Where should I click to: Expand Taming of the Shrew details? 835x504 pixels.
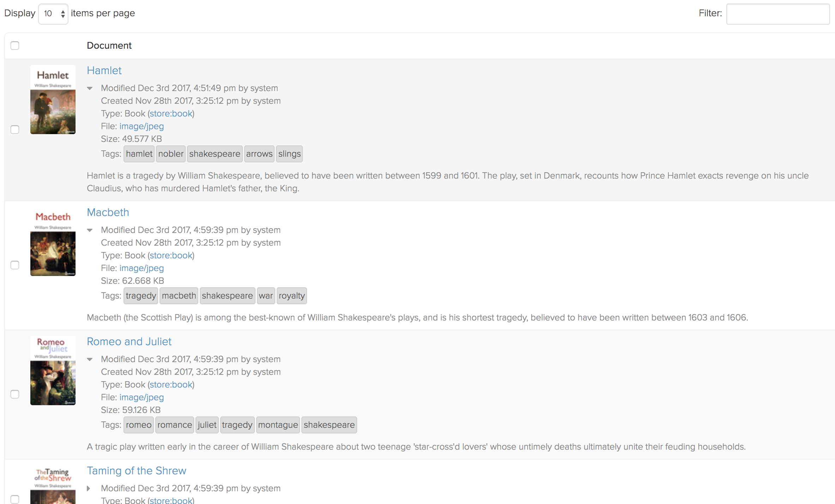89,488
